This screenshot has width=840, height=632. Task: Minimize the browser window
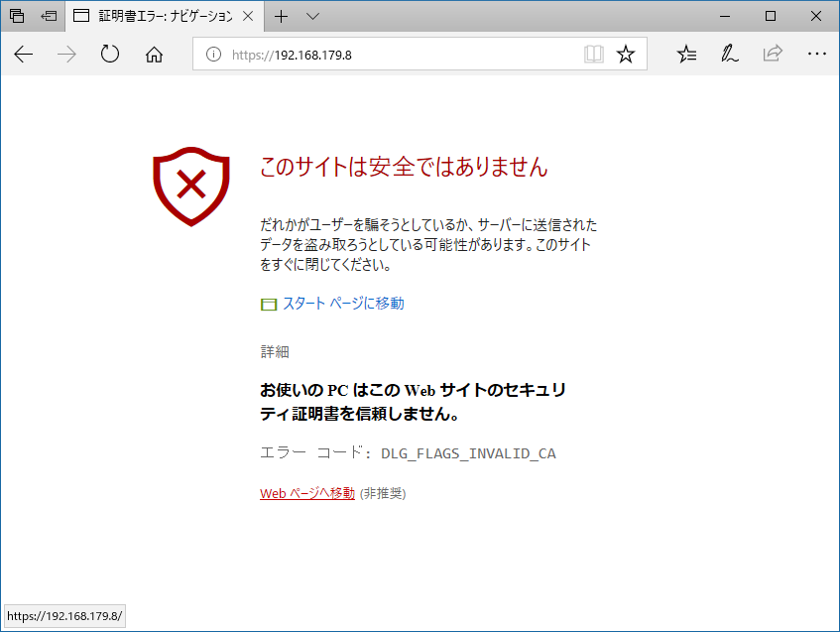point(725,16)
